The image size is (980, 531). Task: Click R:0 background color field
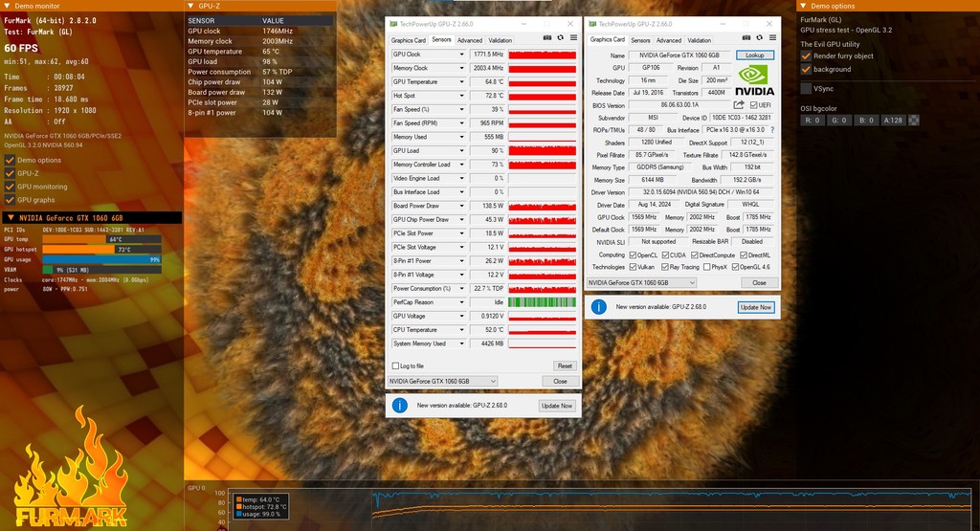(812, 120)
